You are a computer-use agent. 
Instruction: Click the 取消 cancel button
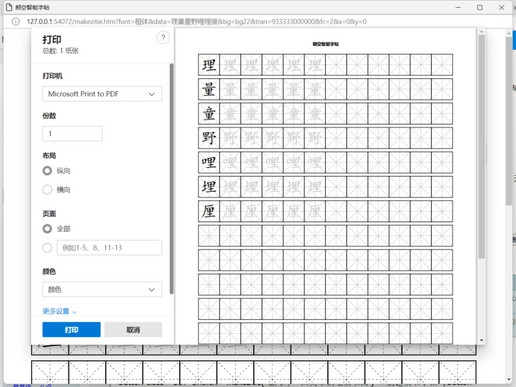coord(133,330)
